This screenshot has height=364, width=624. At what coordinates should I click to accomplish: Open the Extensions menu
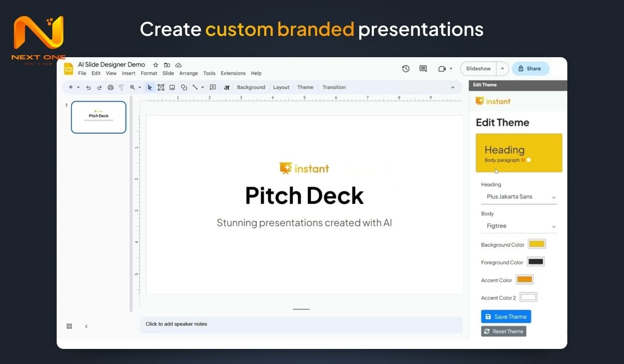tap(233, 73)
